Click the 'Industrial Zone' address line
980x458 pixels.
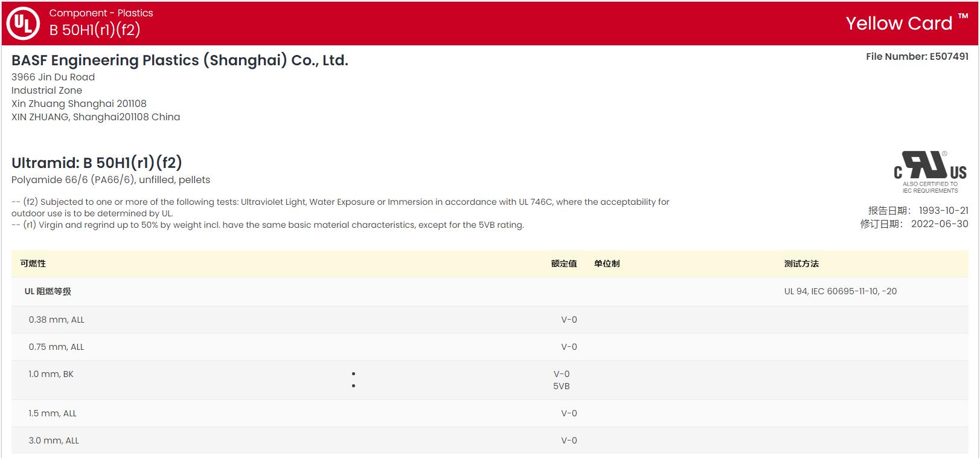(x=46, y=90)
